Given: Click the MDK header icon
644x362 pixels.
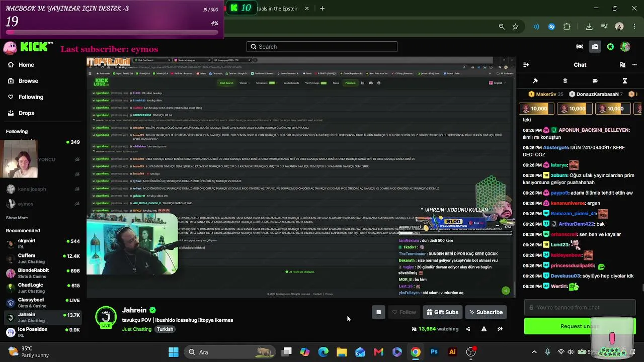Looking at the screenshot, I should point(580,47).
